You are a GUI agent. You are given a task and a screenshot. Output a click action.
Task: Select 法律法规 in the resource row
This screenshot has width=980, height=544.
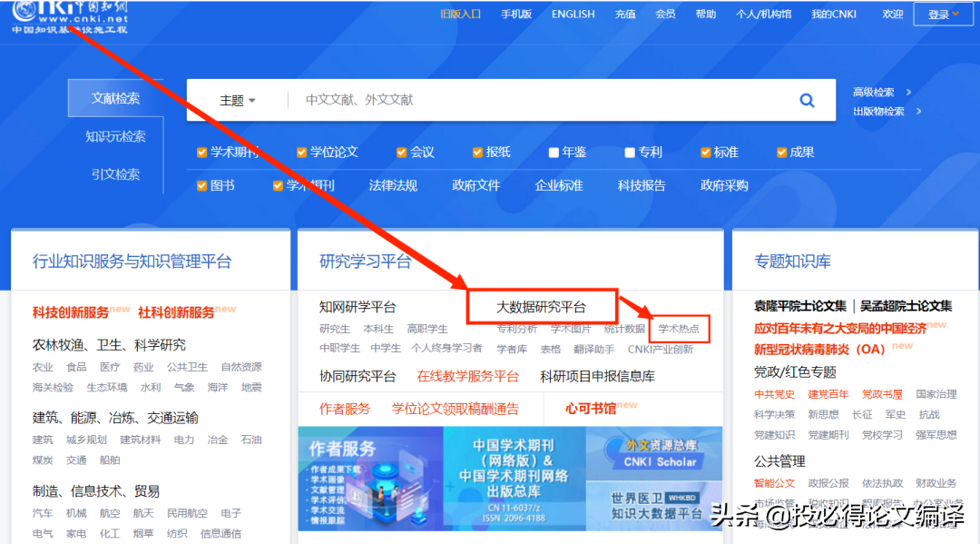tap(393, 184)
